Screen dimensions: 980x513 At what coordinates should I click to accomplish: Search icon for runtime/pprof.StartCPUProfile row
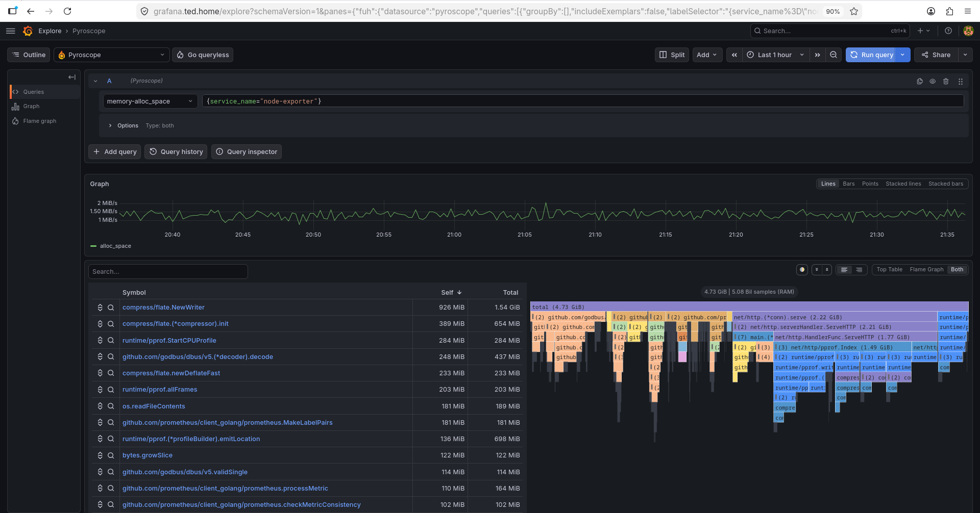(111, 341)
